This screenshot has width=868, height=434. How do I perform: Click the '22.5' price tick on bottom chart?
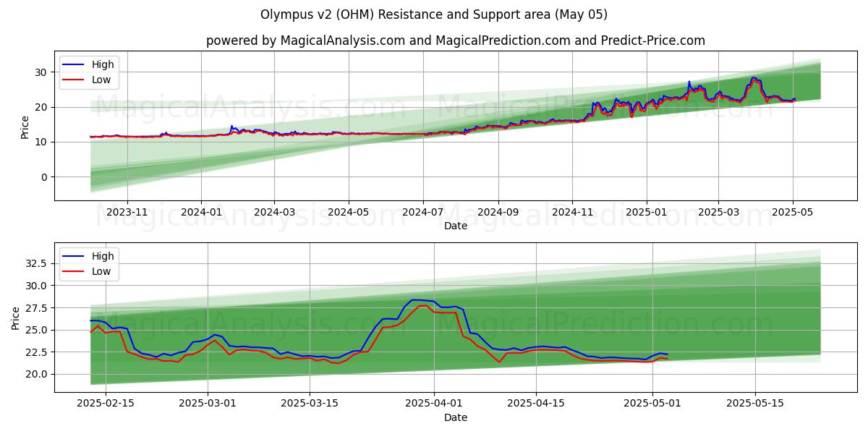pos(37,352)
